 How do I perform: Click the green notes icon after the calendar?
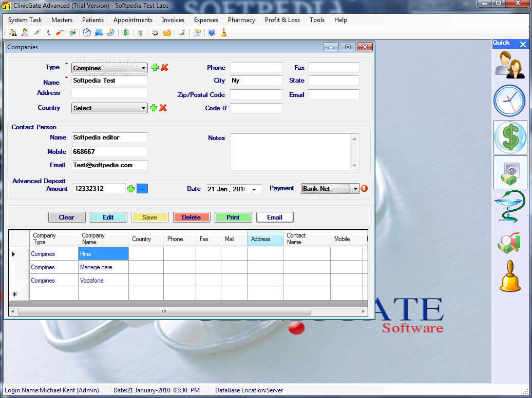point(110,32)
